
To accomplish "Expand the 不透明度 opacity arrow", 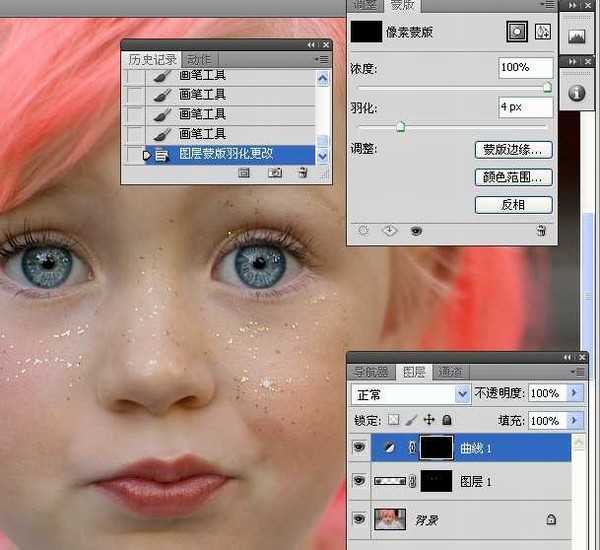I will [575, 394].
